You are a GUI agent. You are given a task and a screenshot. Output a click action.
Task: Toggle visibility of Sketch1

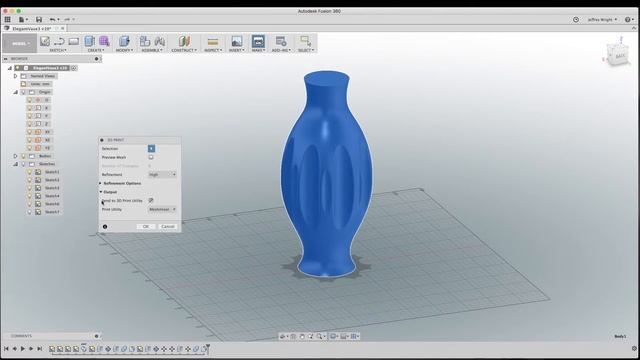(x=29, y=172)
